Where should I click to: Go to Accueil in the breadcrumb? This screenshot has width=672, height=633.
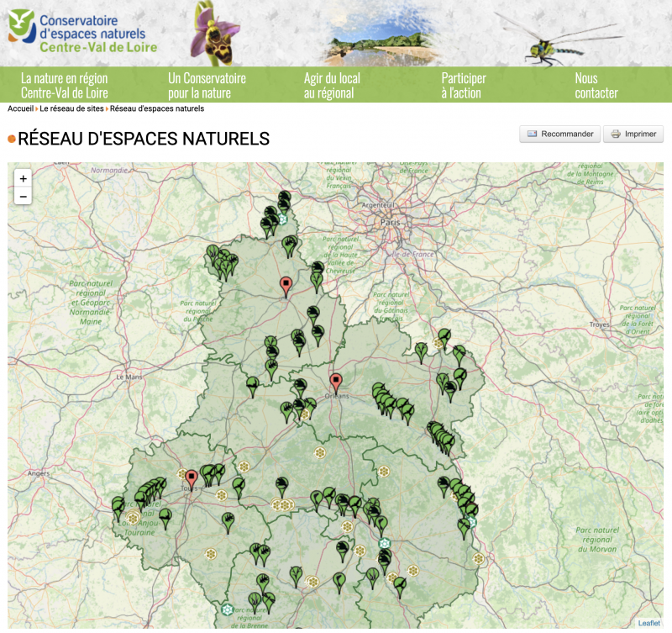point(20,108)
